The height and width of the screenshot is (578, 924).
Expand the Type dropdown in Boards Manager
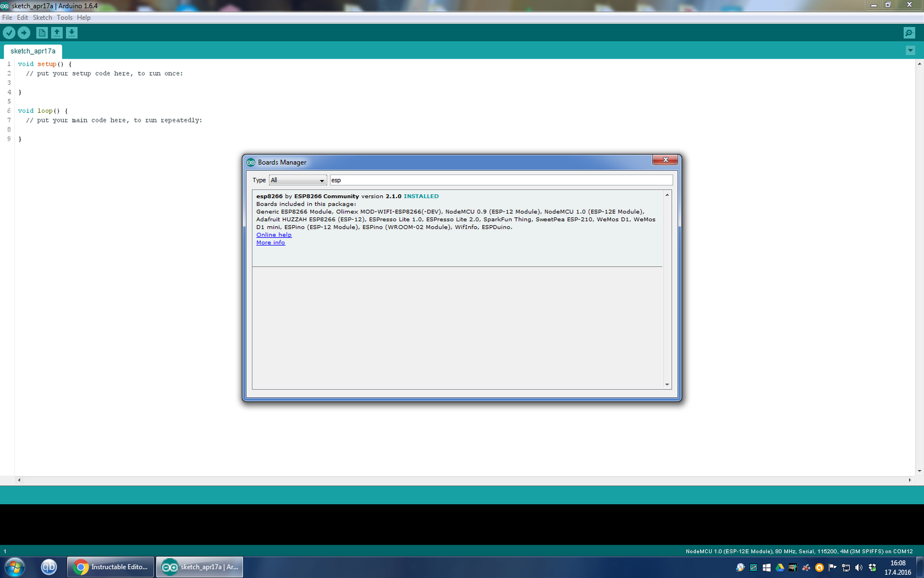click(x=298, y=180)
